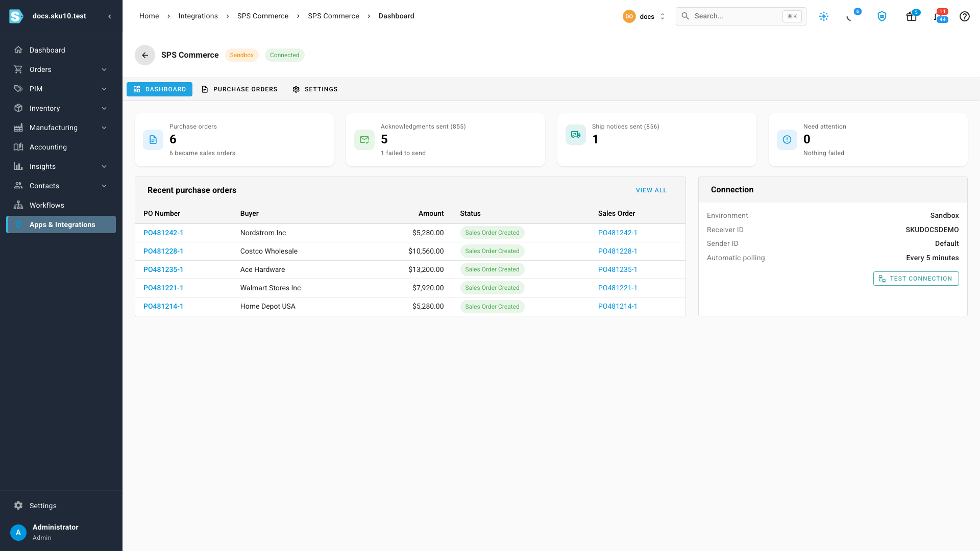This screenshot has height=551, width=980.
Task: Click the Ship notices truck icon
Action: click(x=576, y=135)
